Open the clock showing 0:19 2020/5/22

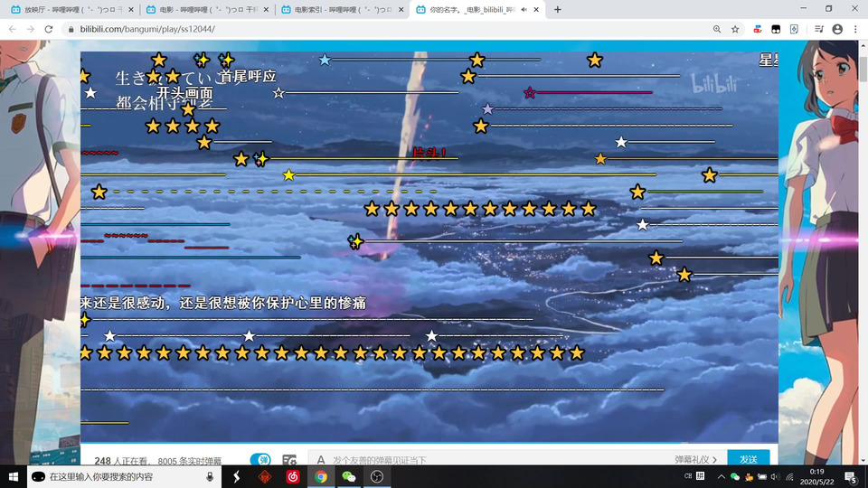click(817, 476)
